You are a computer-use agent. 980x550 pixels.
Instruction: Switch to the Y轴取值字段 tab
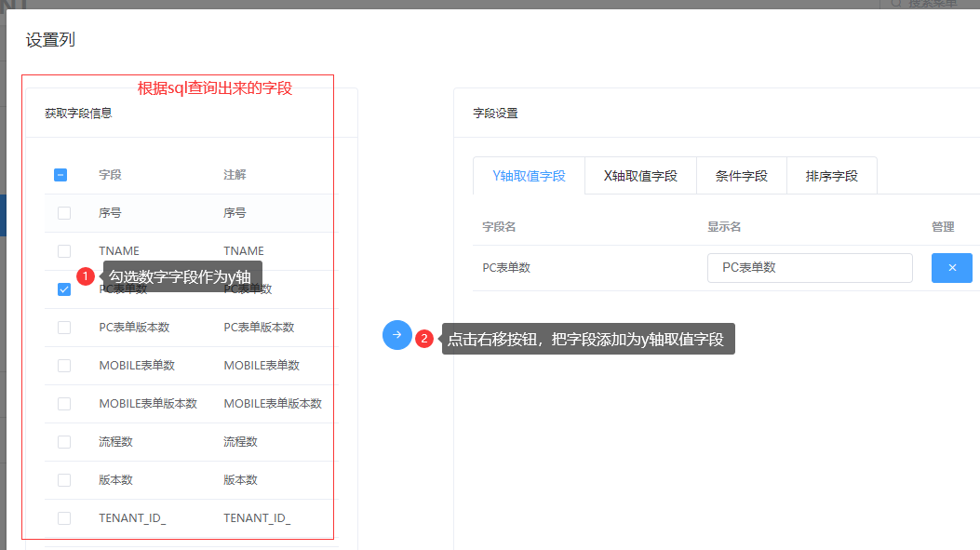pyautogui.click(x=529, y=176)
